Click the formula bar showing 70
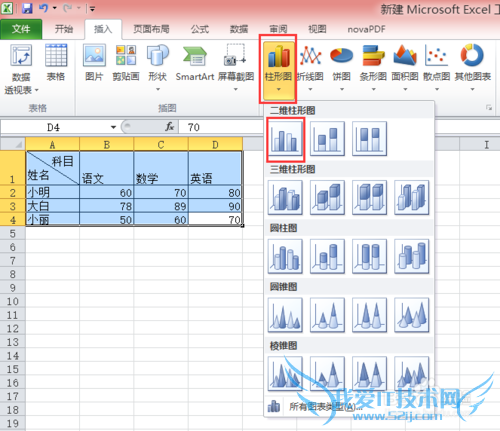 221,127
